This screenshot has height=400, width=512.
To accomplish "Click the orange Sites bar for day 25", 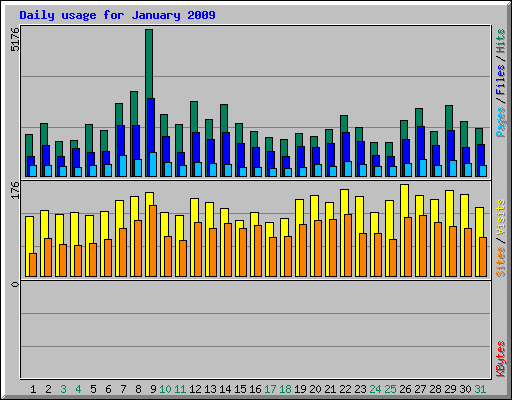I will (x=393, y=258).
